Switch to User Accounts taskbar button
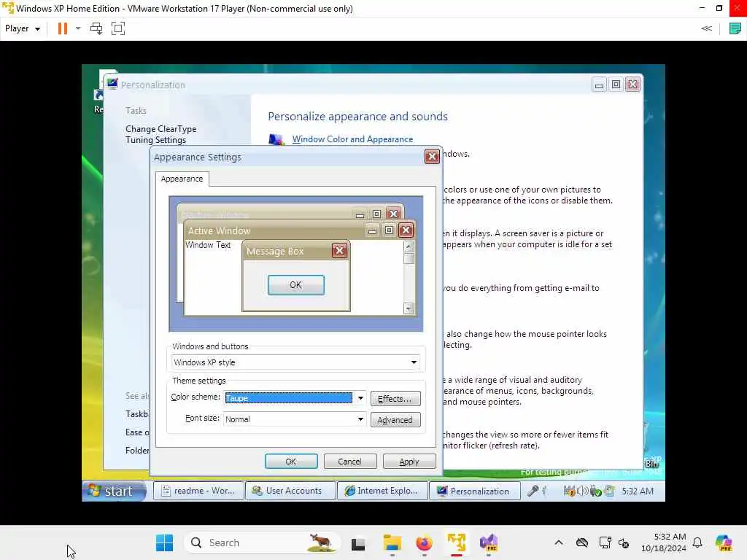Viewport: 747px width, 560px height. [290, 491]
